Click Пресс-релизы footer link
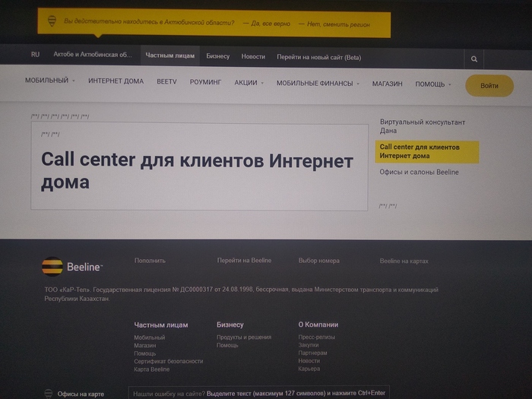Viewport: 532px width, 399px height. point(317,337)
